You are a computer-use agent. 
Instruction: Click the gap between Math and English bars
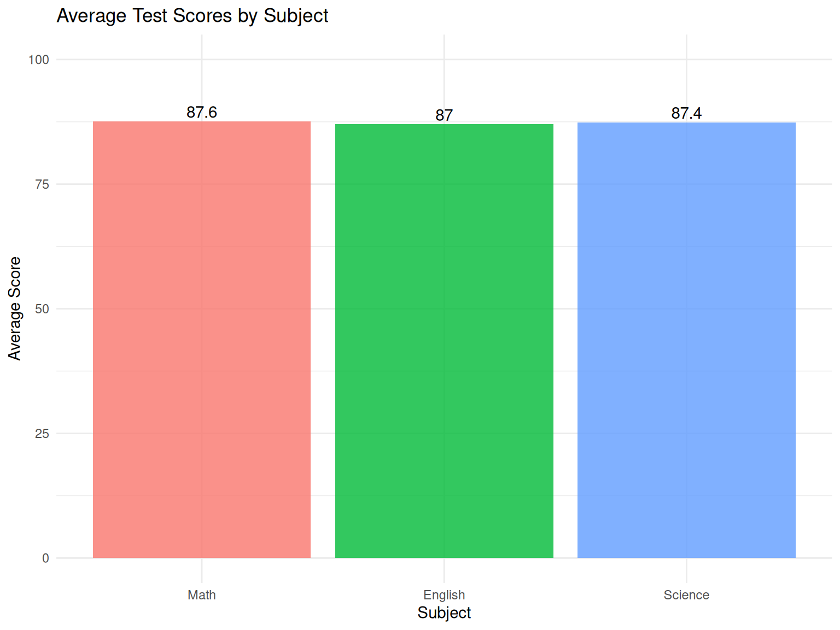click(x=323, y=339)
